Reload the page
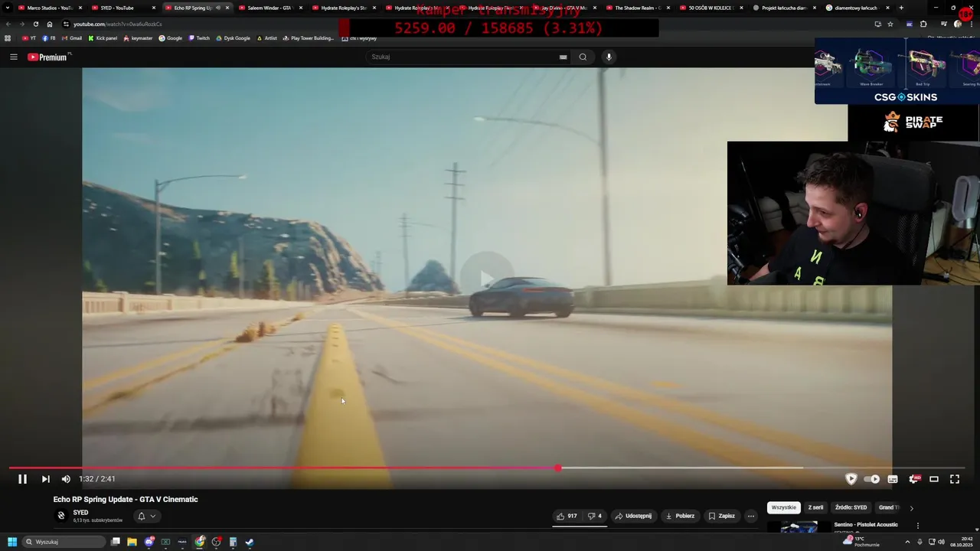The image size is (980, 551). tap(35, 24)
